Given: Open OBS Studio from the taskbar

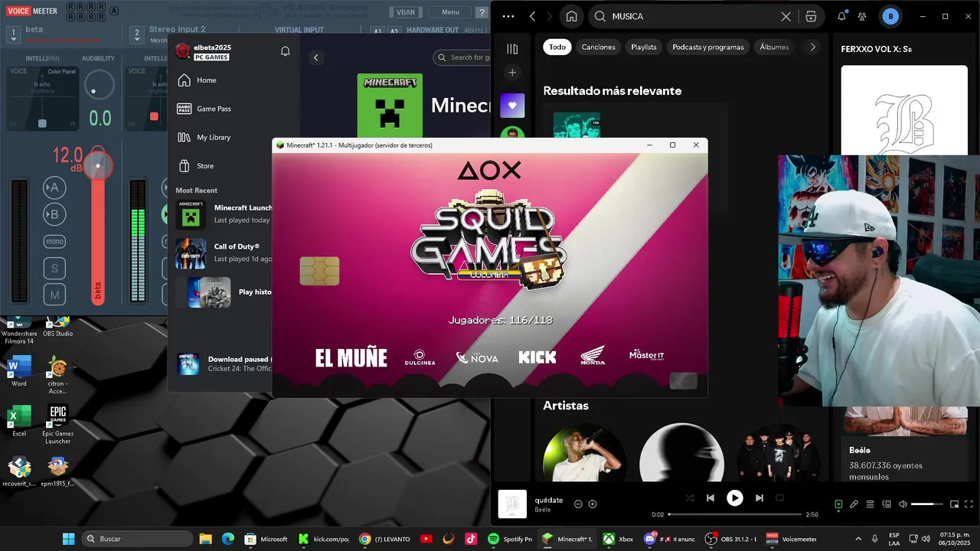Looking at the screenshot, I should coord(731,539).
